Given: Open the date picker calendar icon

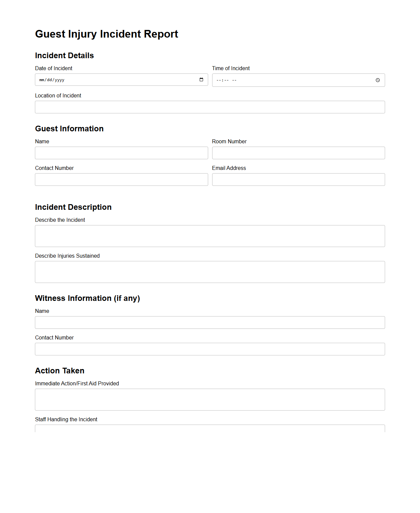Looking at the screenshot, I should click(201, 80).
